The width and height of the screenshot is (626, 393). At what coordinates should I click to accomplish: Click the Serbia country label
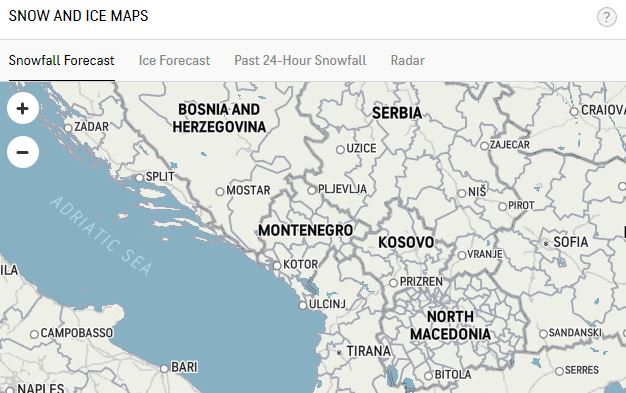pyautogui.click(x=397, y=113)
